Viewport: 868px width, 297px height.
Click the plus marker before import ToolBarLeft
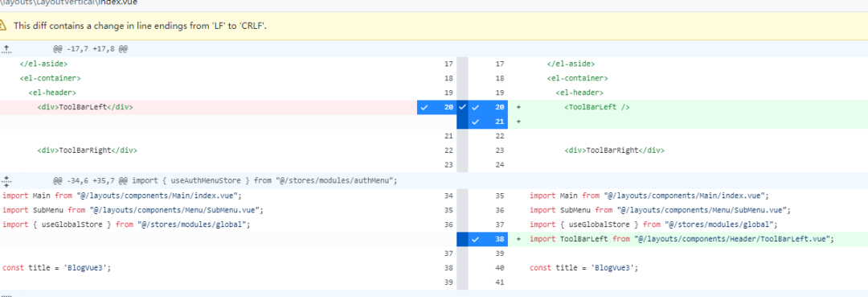coord(518,239)
